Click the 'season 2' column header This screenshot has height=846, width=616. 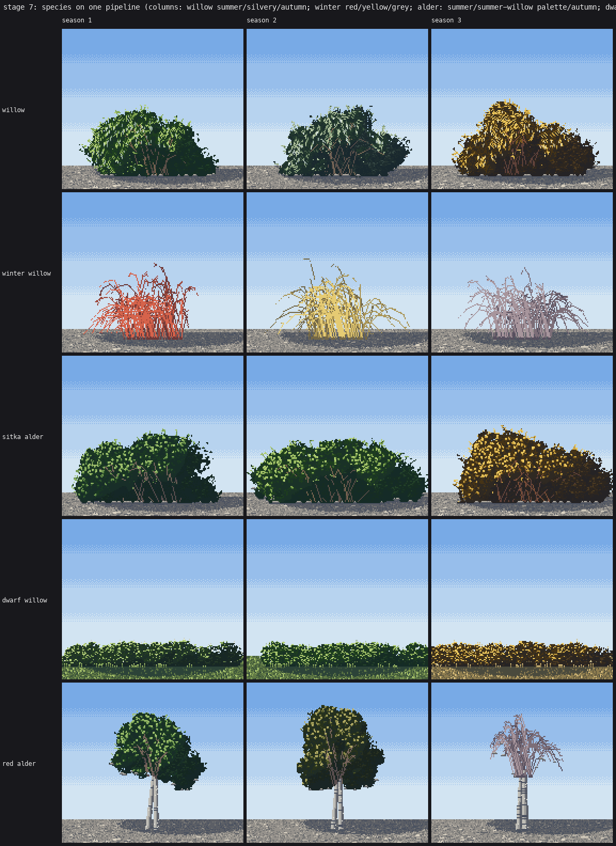tap(262, 20)
